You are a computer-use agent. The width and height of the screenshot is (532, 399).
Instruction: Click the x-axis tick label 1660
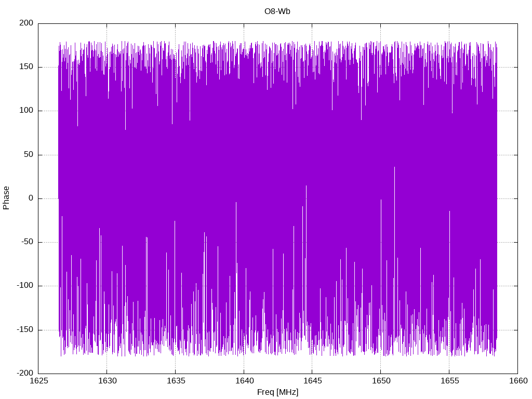(518, 381)
